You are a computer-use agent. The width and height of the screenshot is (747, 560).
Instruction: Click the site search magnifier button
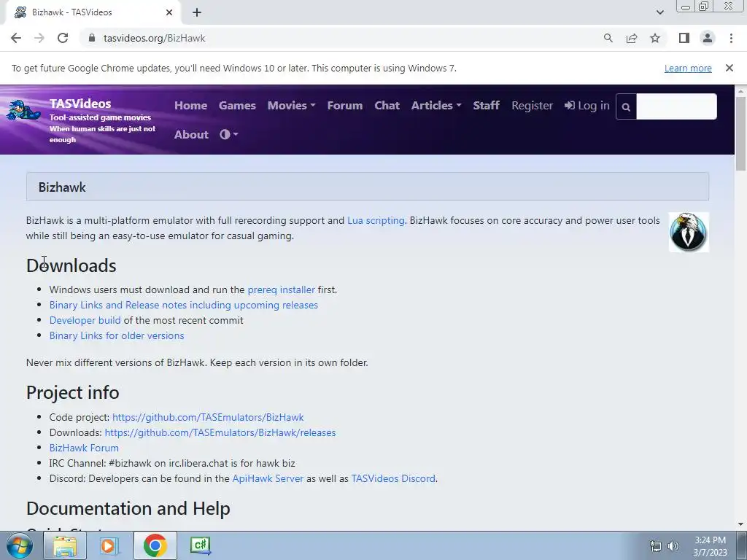coord(626,106)
